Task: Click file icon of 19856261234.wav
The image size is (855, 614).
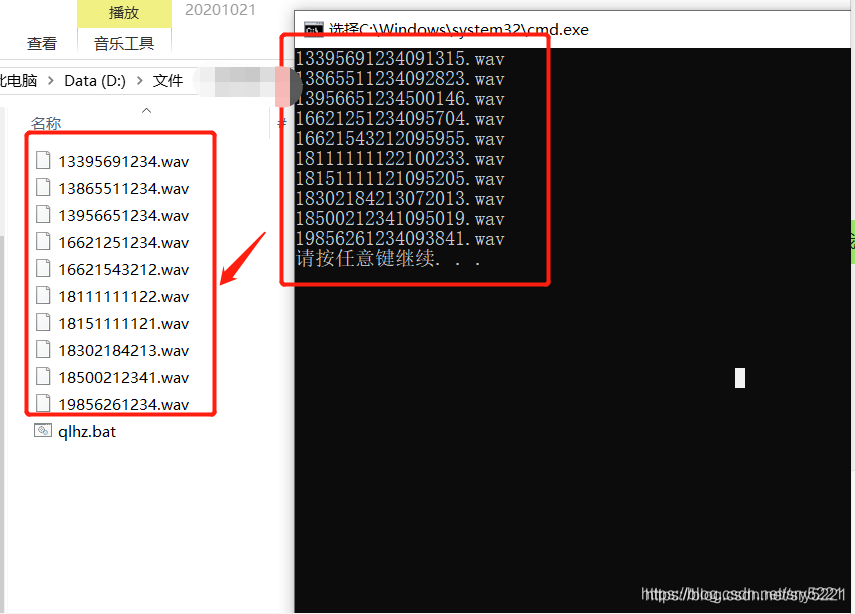Action: [43, 403]
